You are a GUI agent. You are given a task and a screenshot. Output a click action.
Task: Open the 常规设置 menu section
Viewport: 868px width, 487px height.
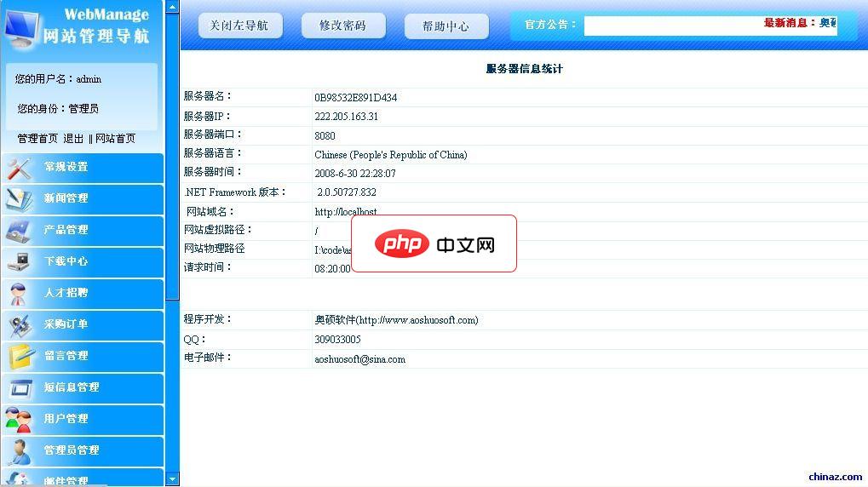pyautogui.click(x=83, y=169)
